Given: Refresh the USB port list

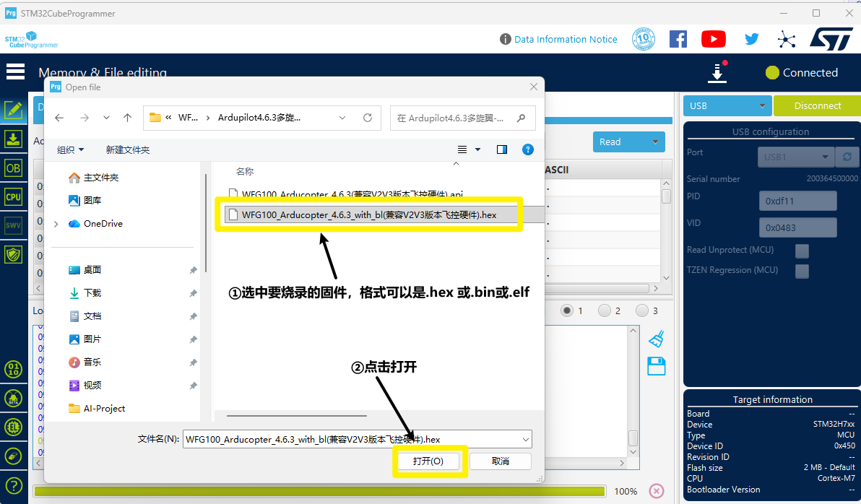Looking at the screenshot, I should (x=847, y=157).
